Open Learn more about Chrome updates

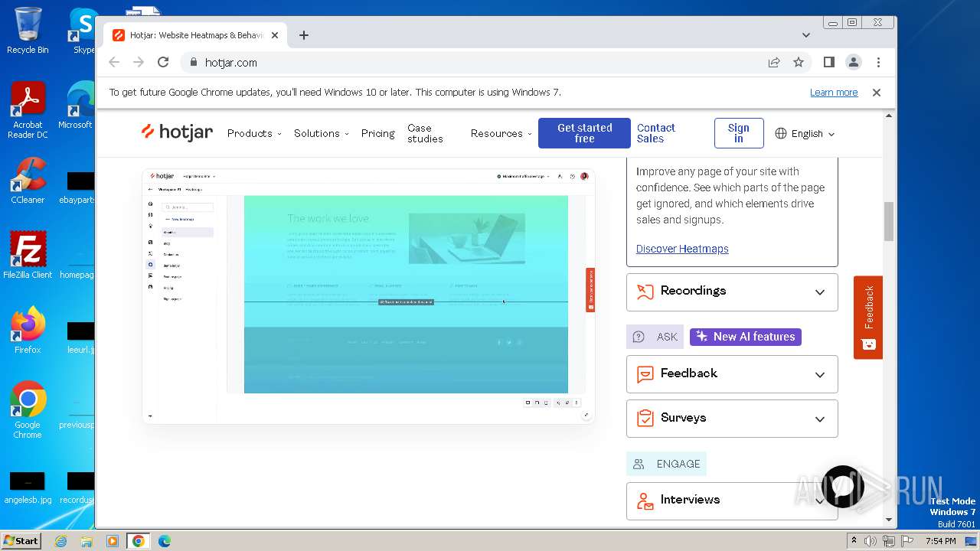[834, 93]
